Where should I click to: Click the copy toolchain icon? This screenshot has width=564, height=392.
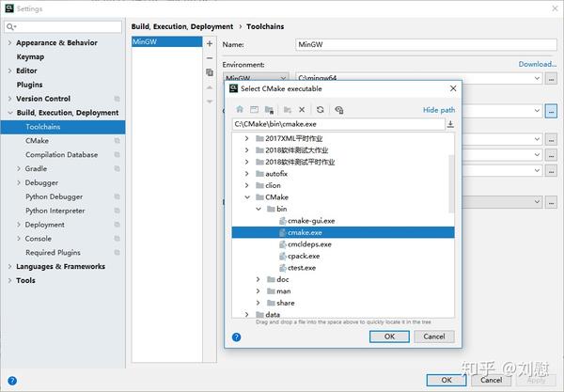210,72
